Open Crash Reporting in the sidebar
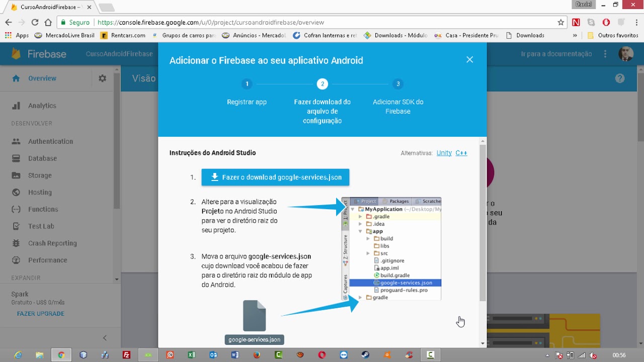The height and width of the screenshot is (362, 644). 52,243
